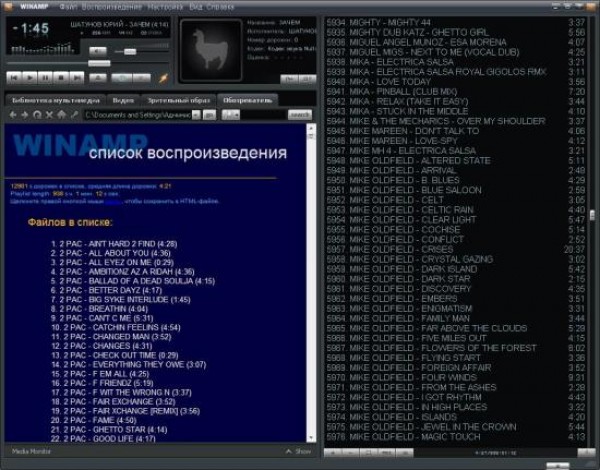The image size is (600, 470).
Task: Mute sound with the speaker button
Action: click(98, 51)
